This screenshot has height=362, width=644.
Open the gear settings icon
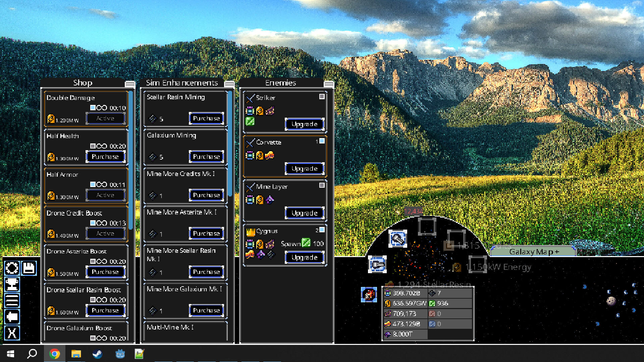pyautogui.click(x=12, y=268)
